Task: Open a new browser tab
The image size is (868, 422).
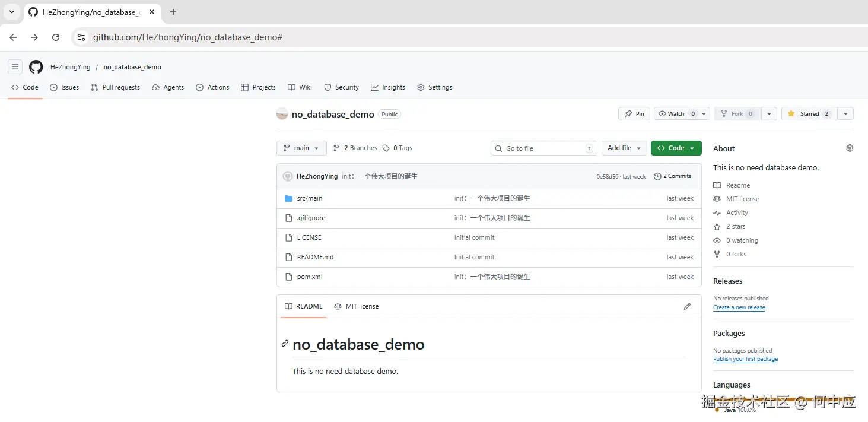Action: coord(173,12)
